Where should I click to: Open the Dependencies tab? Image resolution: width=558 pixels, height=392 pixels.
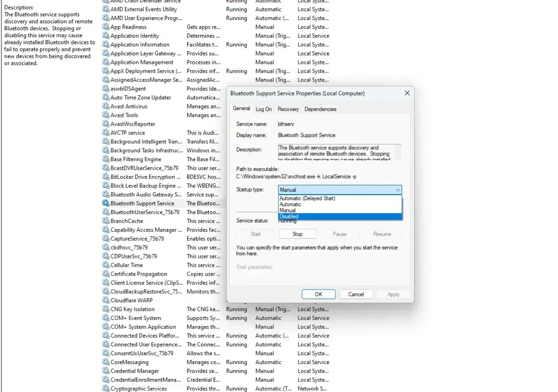pyautogui.click(x=320, y=109)
